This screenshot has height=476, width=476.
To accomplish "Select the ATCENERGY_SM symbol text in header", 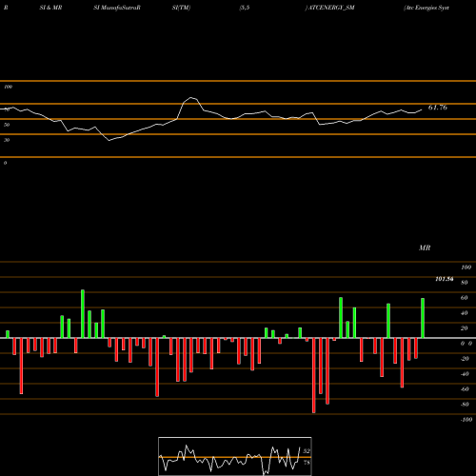I will click(331, 8).
